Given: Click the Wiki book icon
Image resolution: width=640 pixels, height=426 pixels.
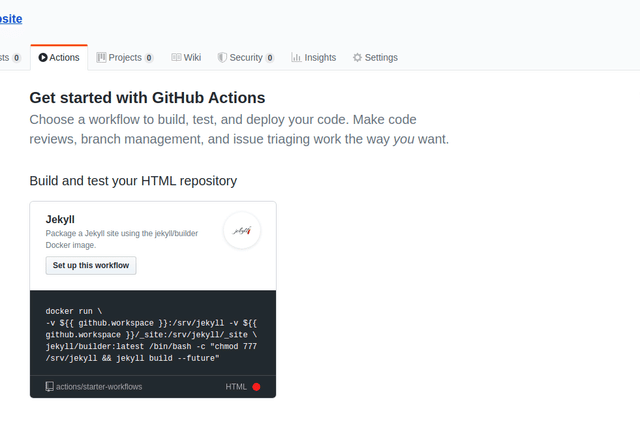Looking at the screenshot, I should (176, 57).
